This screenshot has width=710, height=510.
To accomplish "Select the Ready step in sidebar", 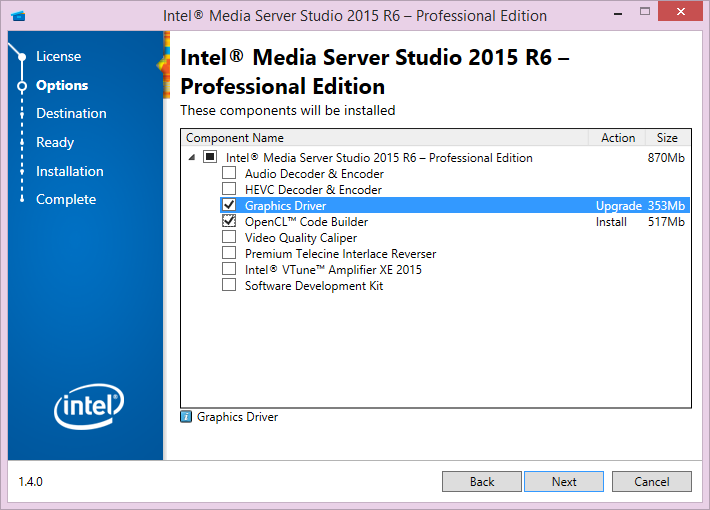I will coord(55,143).
